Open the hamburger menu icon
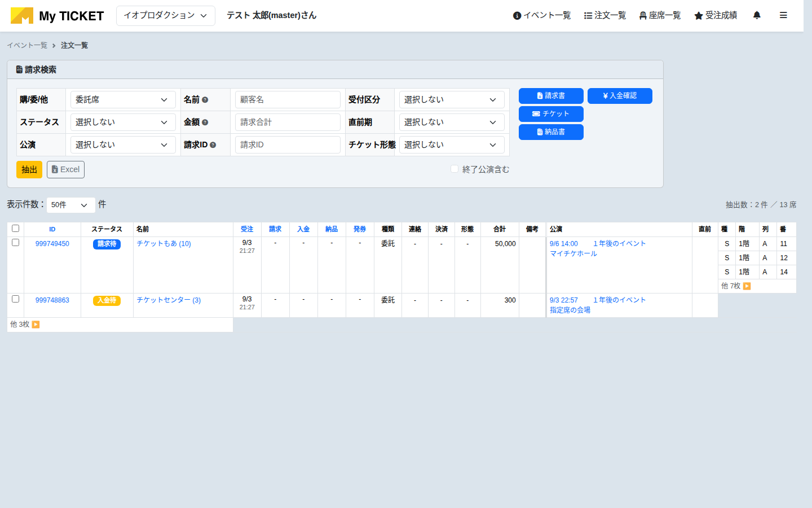 783,15
